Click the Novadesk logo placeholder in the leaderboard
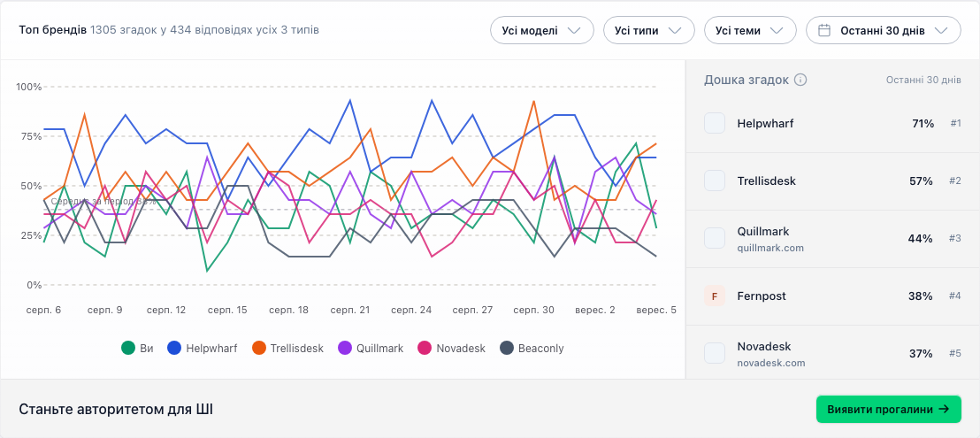Image resolution: width=980 pixels, height=438 pixels. pyautogui.click(x=715, y=353)
